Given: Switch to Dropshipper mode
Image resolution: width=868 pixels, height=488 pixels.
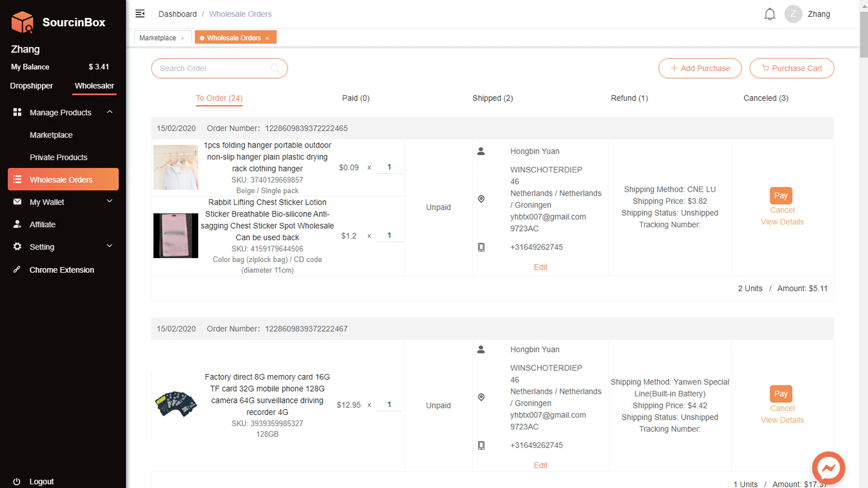Looking at the screenshot, I should coord(31,86).
